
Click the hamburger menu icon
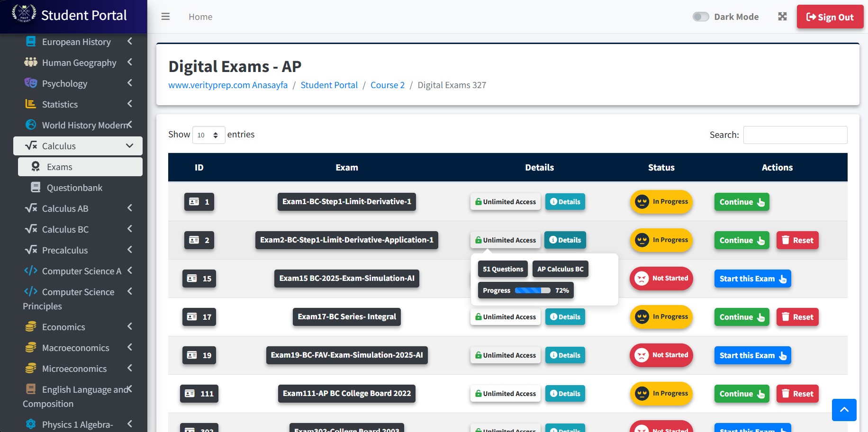coord(165,17)
